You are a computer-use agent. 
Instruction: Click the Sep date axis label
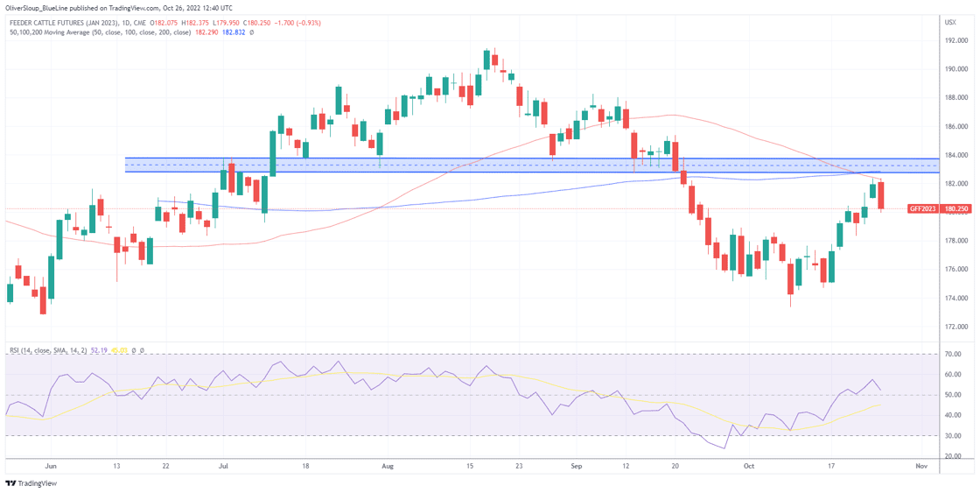point(578,467)
